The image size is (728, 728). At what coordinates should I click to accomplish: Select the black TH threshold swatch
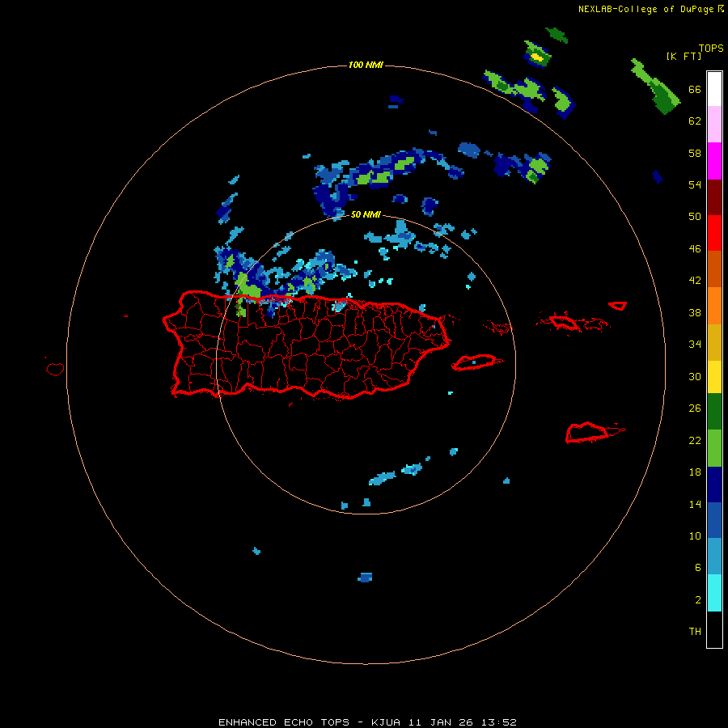[x=714, y=629]
